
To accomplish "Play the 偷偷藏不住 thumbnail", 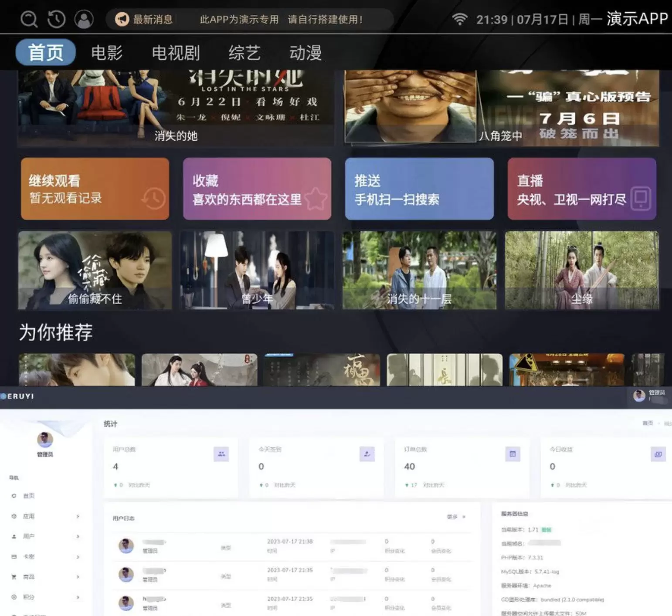I will pos(95,270).
